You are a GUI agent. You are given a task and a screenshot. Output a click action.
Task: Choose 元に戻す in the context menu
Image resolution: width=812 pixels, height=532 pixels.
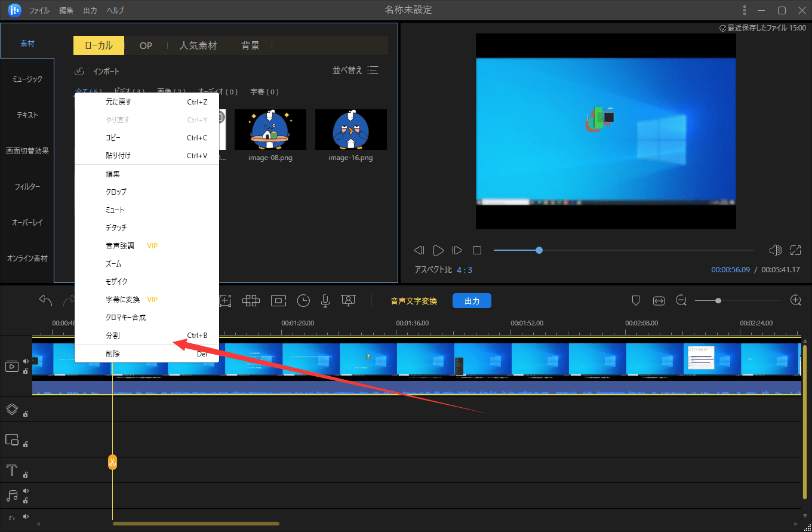pos(147,102)
